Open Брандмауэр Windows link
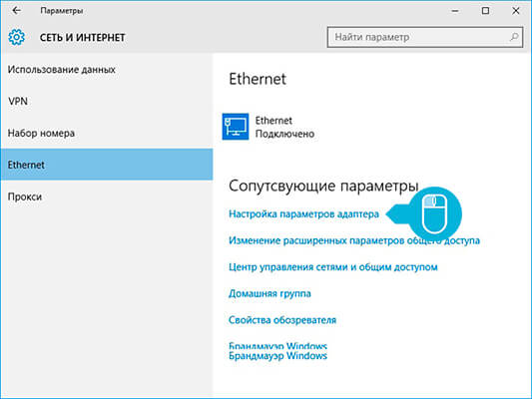Viewport: 532px width, 399px height. [x=277, y=355]
